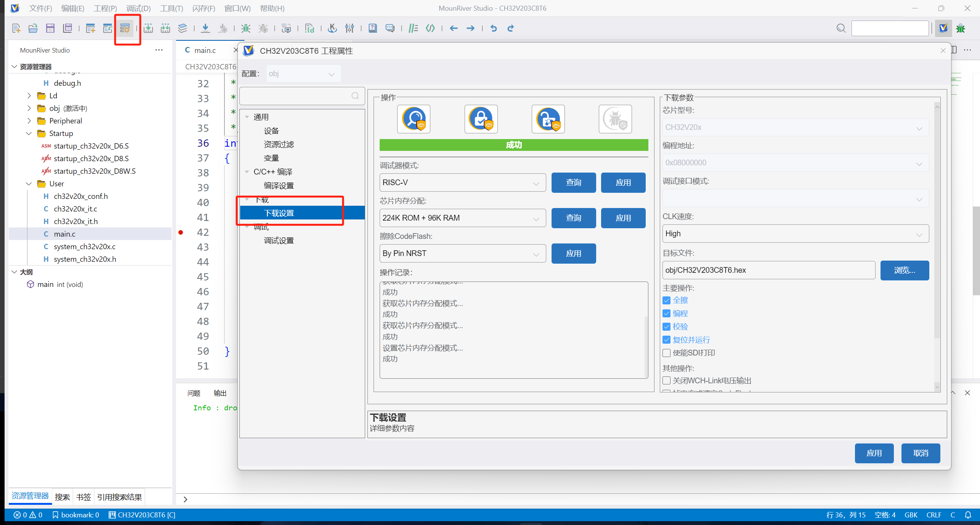Click the 下载参数 panel vertical scrollbar
The image size is (980, 525).
[937, 246]
